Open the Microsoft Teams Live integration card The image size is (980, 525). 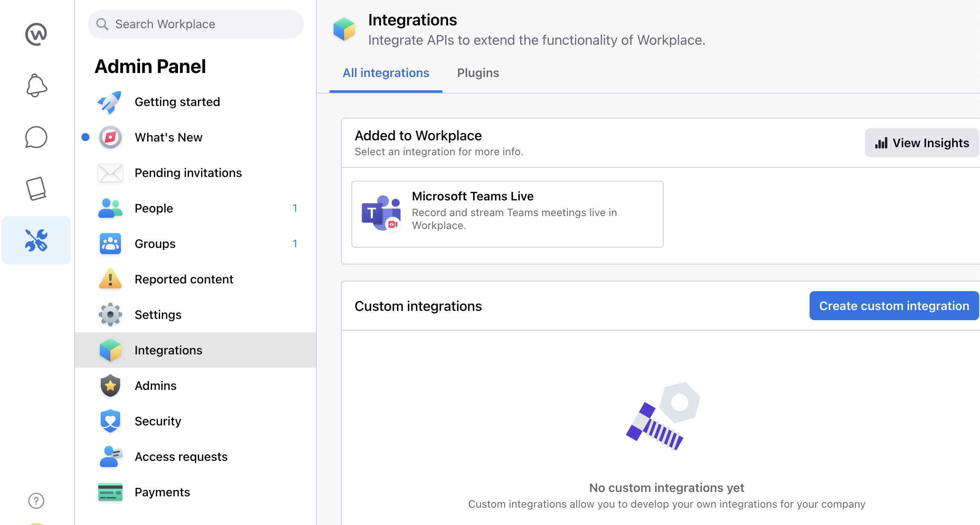pyautogui.click(x=507, y=214)
